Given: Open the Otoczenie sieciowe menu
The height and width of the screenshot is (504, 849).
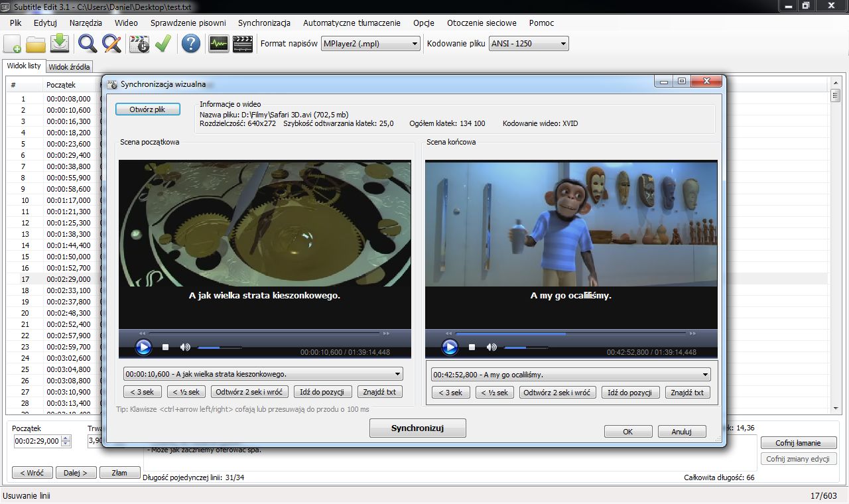Looking at the screenshot, I should [x=483, y=23].
